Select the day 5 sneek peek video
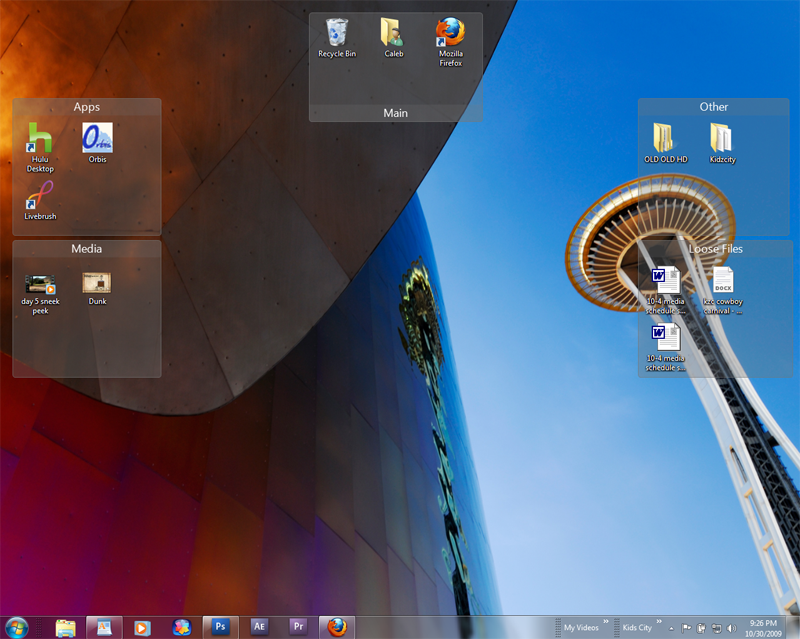 (x=40, y=295)
